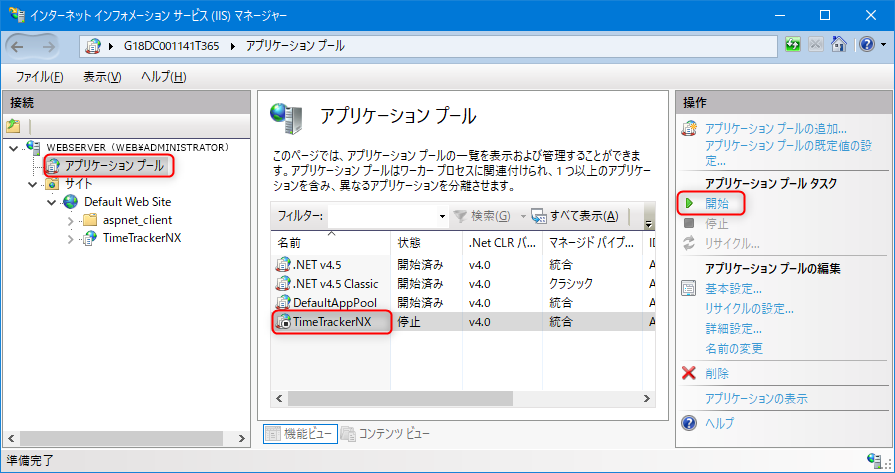Select the .NET v4.5 application pool row
The image size is (895, 473).
tap(463, 265)
